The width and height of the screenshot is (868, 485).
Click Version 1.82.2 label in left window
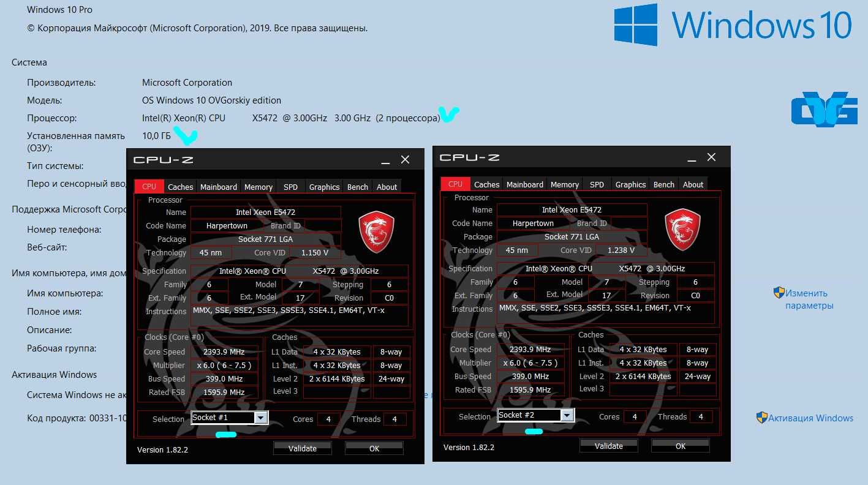point(162,449)
